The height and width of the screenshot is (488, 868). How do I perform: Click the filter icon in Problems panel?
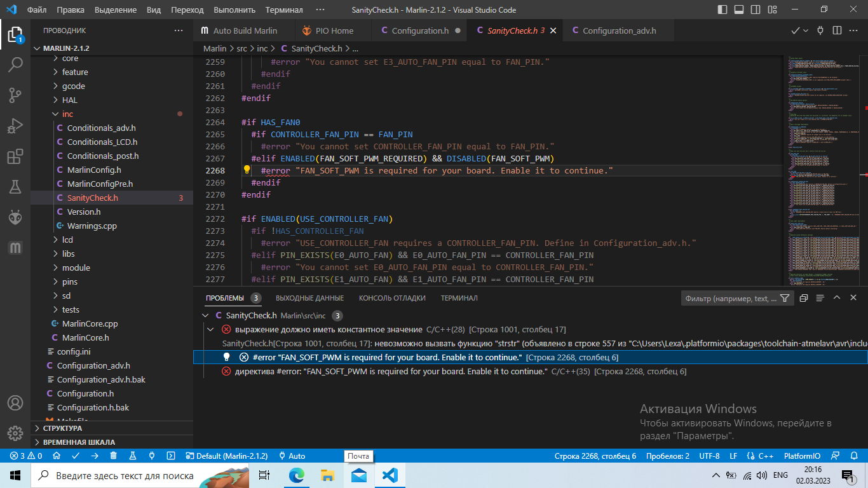[784, 298]
